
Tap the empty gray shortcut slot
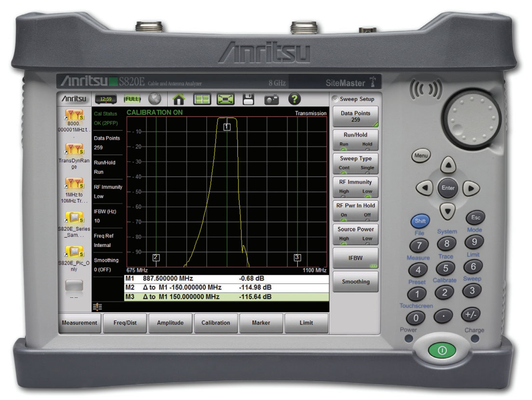point(74,285)
